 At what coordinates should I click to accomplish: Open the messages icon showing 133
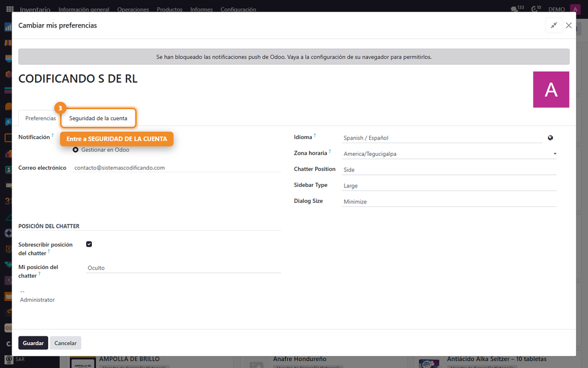[x=517, y=9]
